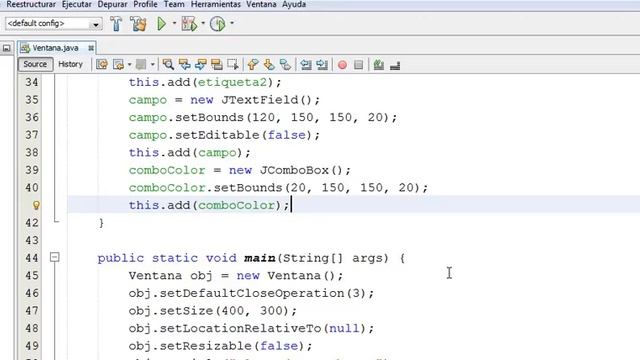Viewport: 640px width, 360px height.
Task: Click 'setEditable' on line 37
Action: pyautogui.click(x=217, y=135)
